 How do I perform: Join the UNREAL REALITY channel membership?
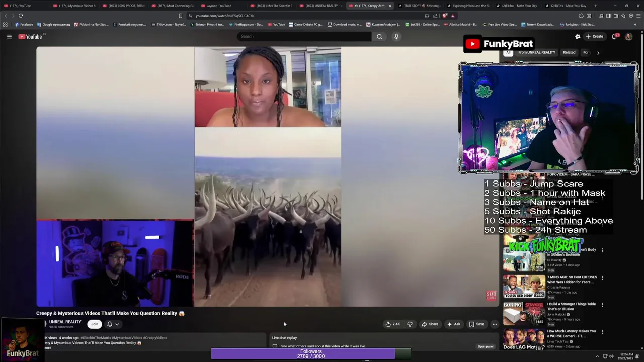[x=95, y=324]
